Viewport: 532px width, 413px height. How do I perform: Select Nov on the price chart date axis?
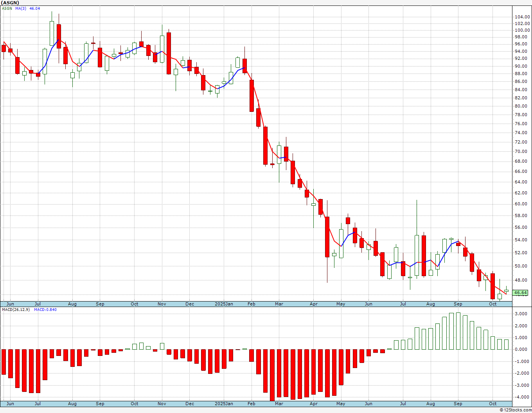162,304
